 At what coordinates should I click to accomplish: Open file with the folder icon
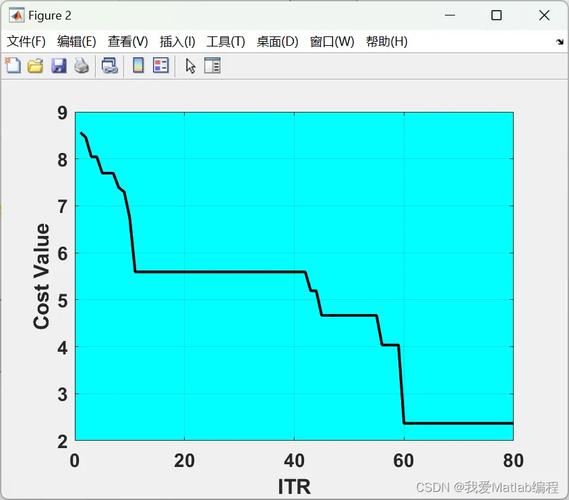pyautogui.click(x=35, y=66)
